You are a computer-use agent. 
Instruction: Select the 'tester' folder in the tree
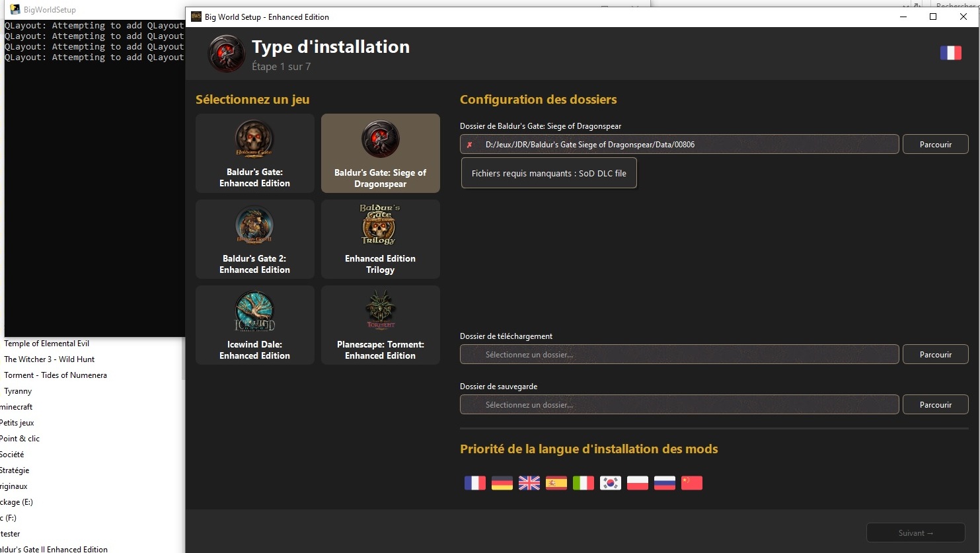[10, 534]
